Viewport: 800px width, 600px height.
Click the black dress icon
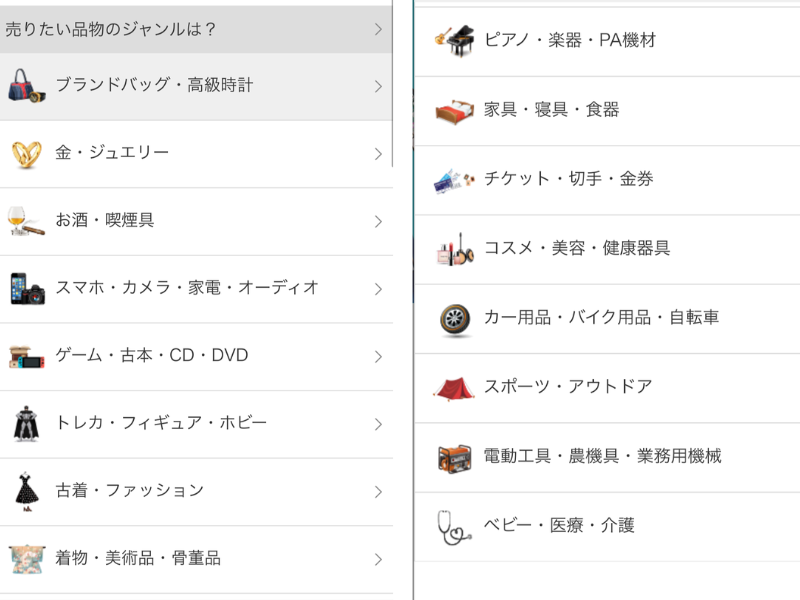[25, 491]
